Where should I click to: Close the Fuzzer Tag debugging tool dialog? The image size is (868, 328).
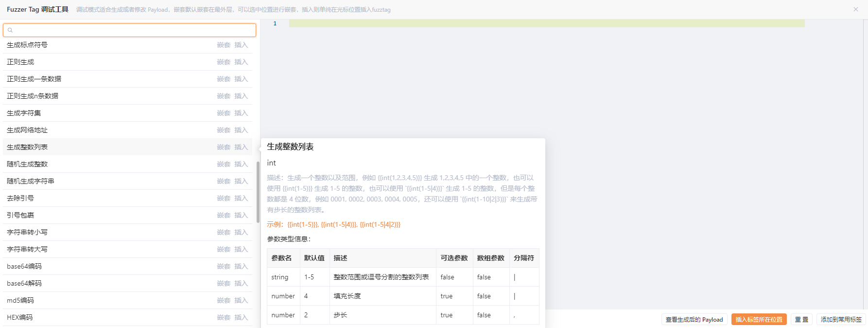click(856, 9)
